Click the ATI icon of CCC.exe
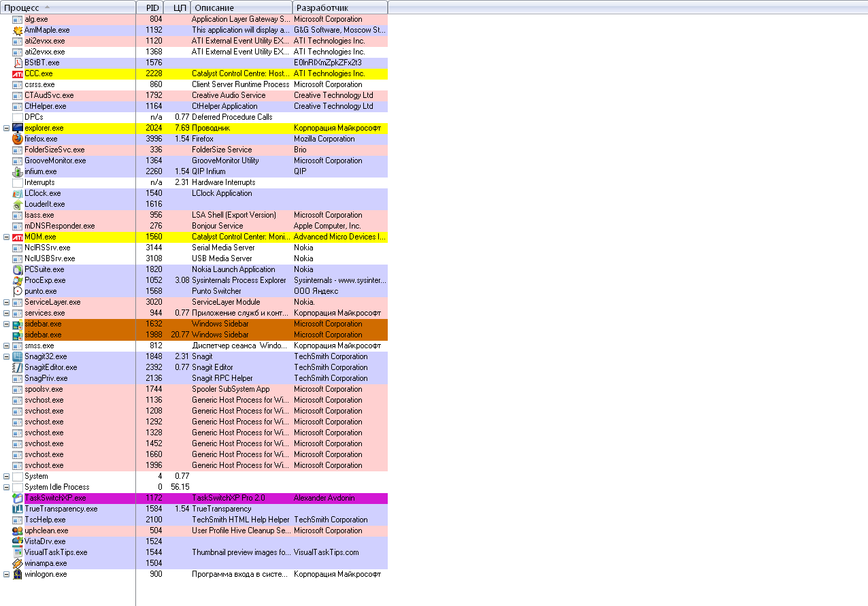Viewport: 868px width, 606px height. coord(18,73)
